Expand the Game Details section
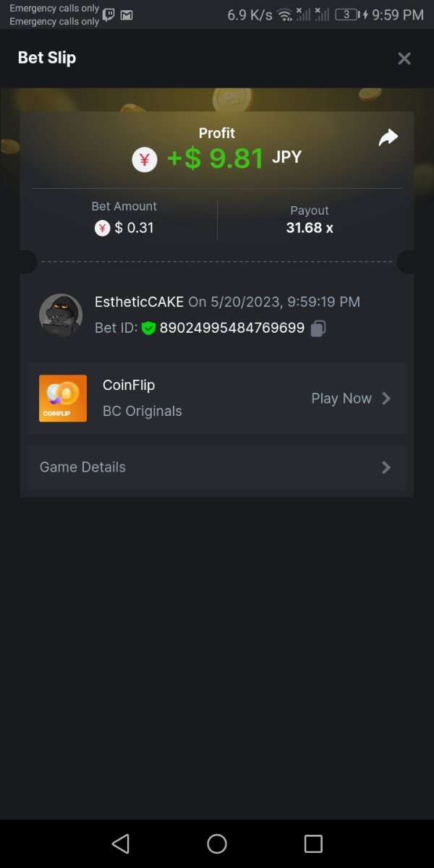This screenshot has height=868, width=434. click(82, 467)
